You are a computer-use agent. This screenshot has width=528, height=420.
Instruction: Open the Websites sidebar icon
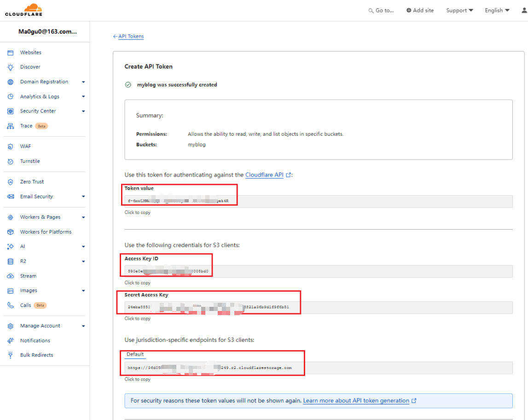pyautogui.click(x=11, y=53)
